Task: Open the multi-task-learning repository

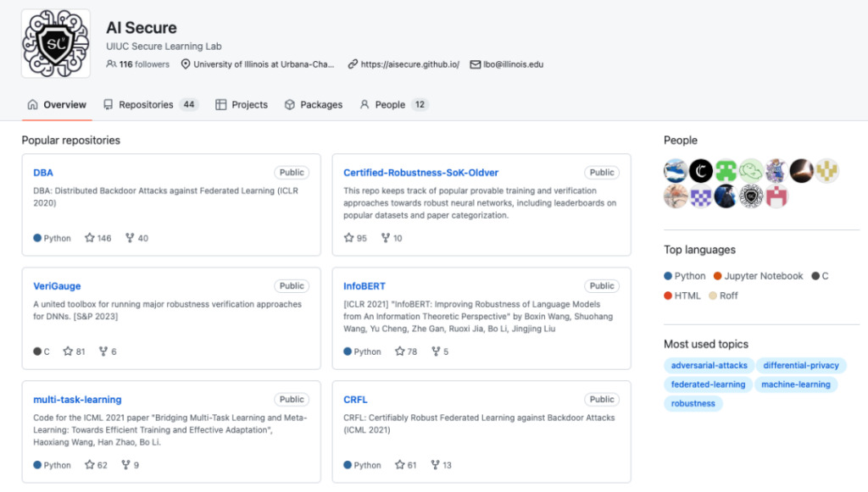Action: pos(77,399)
